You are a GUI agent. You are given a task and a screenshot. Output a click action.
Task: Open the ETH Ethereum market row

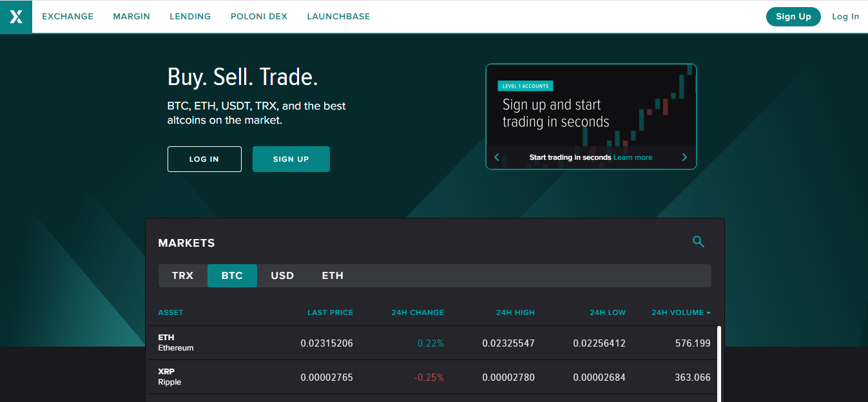(432, 343)
